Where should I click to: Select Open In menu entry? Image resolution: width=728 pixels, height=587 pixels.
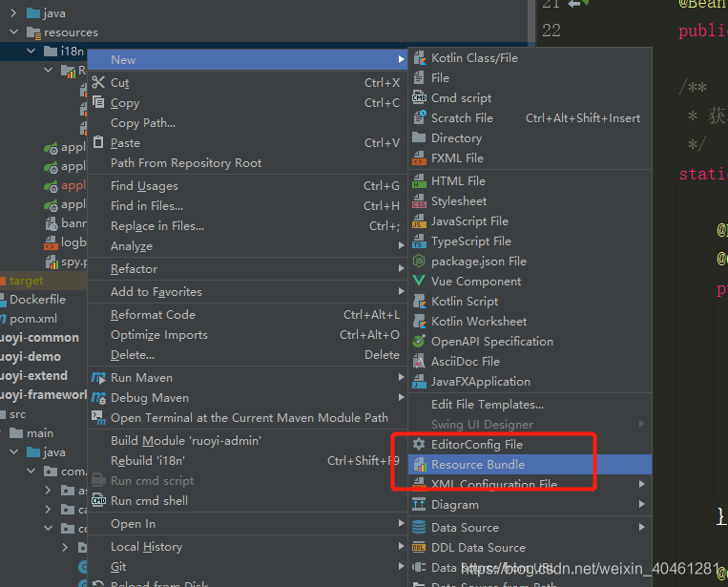click(x=247, y=523)
